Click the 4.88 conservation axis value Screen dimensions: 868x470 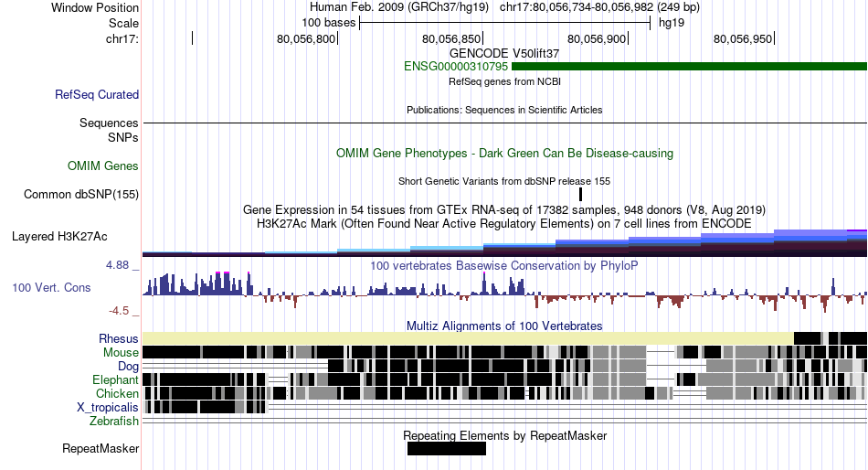(x=117, y=265)
